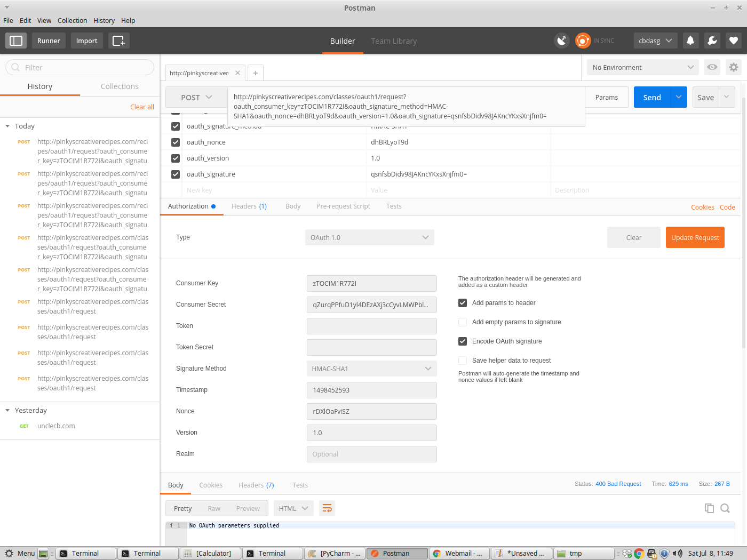Open Postman settings via wrench icon
747x560 pixels.
click(x=712, y=40)
